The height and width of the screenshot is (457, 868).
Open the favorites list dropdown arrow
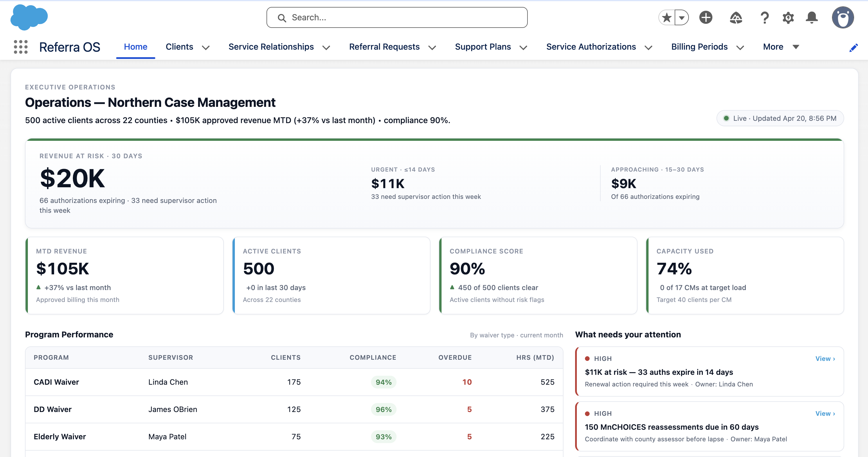(x=682, y=17)
